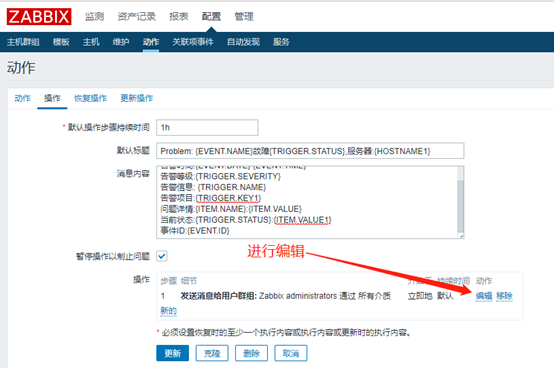Switch to the 恢复操作 tab
554x368 pixels.
coord(90,98)
